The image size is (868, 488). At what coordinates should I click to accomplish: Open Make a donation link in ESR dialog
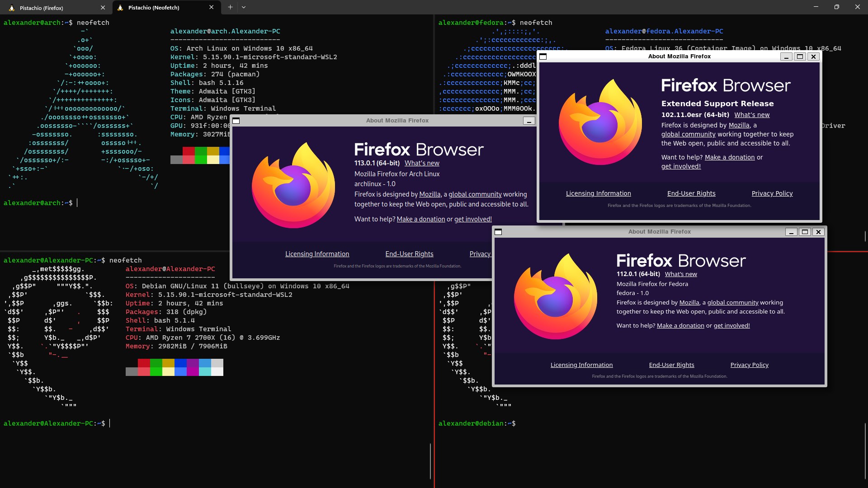(729, 157)
